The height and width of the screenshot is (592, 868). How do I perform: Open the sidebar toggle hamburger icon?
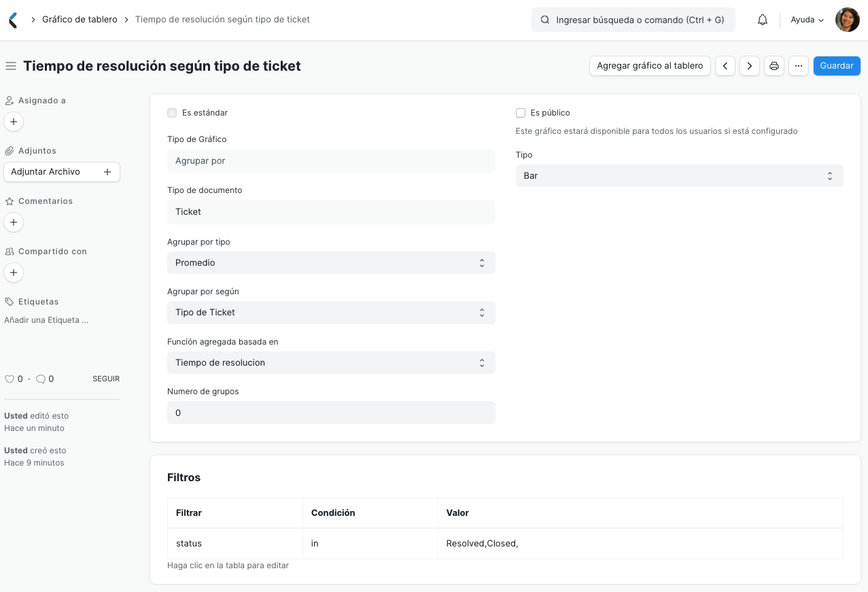point(10,65)
